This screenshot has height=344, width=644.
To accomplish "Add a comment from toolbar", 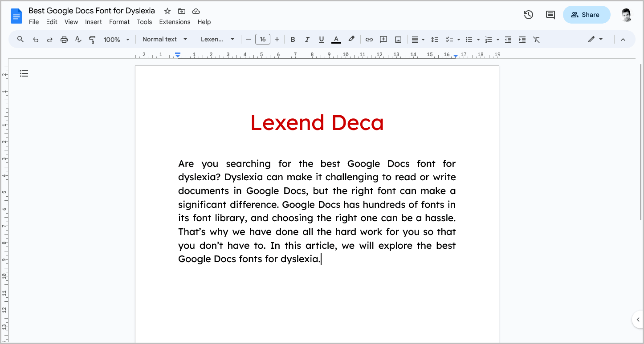I will pyautogui.click(x=383, y=40).
